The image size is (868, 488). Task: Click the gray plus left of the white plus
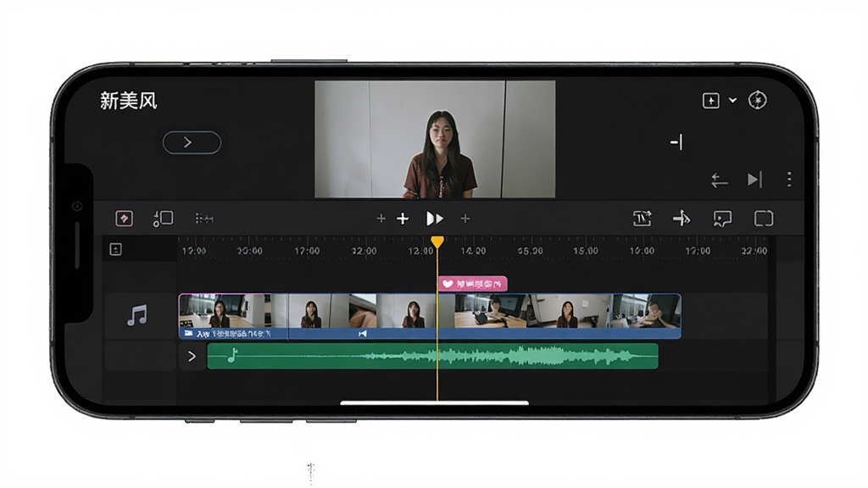(381, 219)
